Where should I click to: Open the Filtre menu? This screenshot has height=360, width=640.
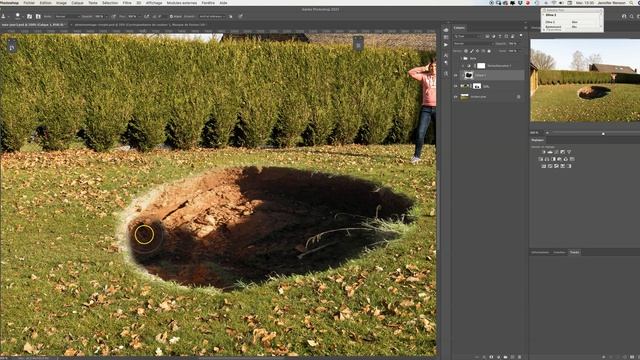click(127, 2)
